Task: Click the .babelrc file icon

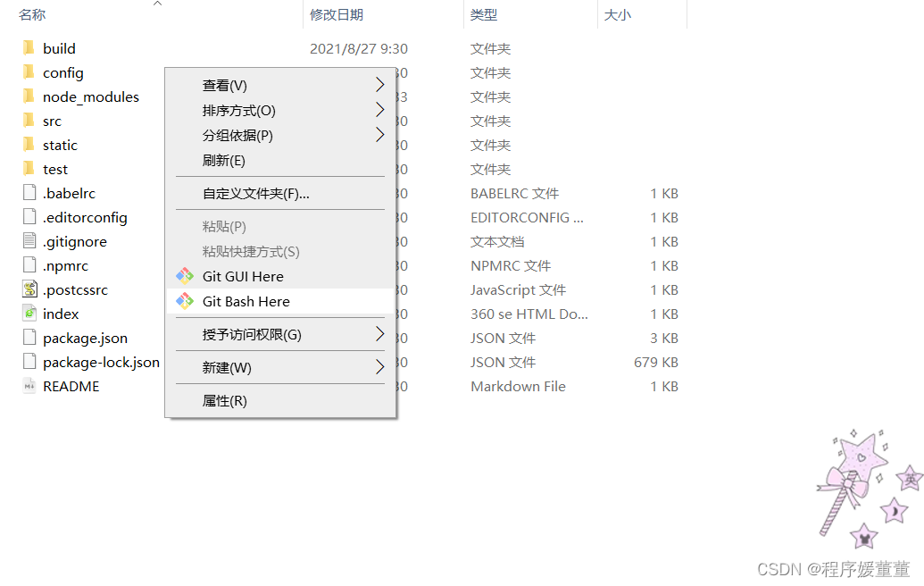Action: 29,193
